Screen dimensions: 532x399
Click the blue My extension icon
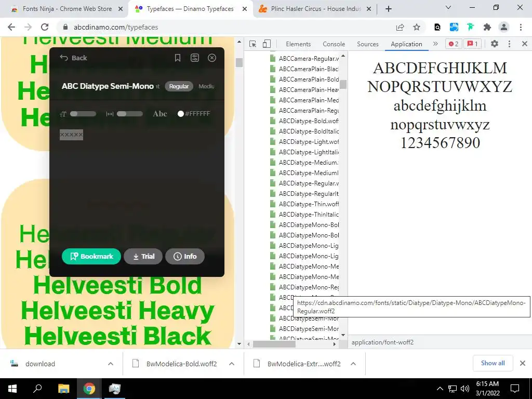coord(454,27)
